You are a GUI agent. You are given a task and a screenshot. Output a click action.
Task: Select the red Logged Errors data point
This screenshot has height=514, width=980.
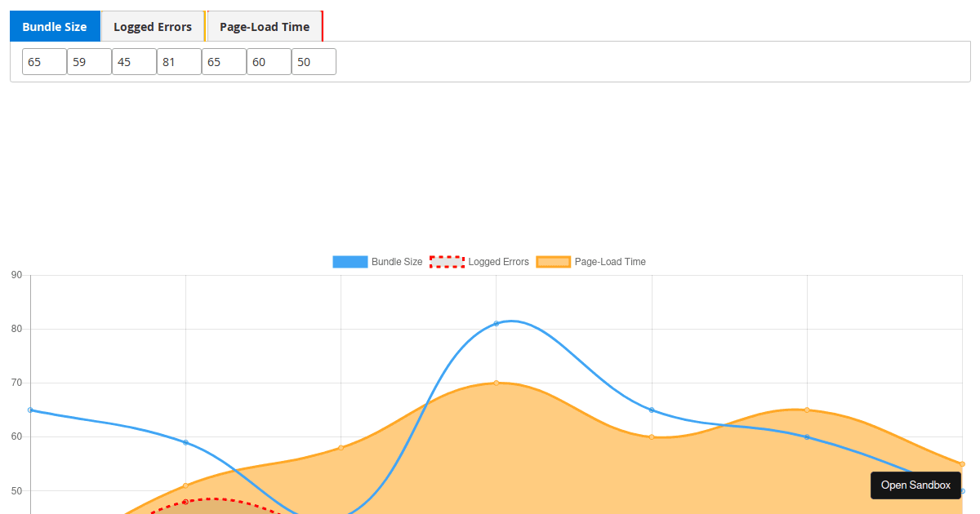tap(185, 502)
